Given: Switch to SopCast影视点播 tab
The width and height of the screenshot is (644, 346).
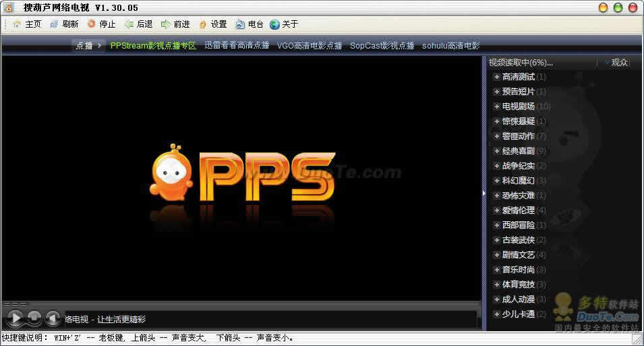Looking at the screenshot, I should pos(382,46).
